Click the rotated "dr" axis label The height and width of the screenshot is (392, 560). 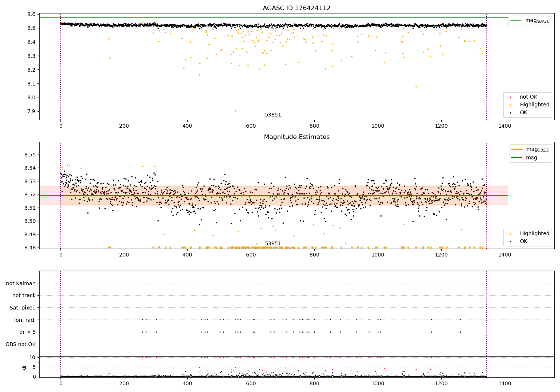pyautogui.click(x=24, y=367)
